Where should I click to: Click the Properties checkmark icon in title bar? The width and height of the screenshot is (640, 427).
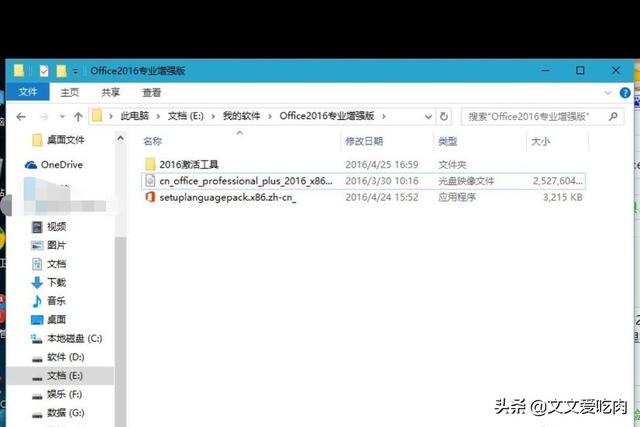(x=44, y=71)
